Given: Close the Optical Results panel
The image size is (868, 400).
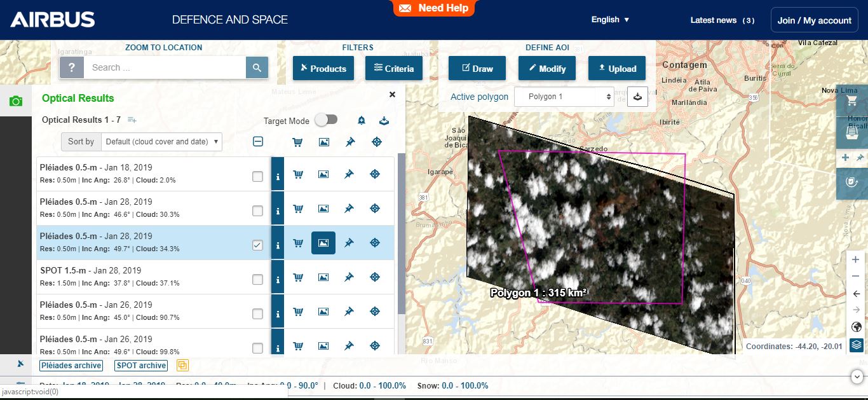Looking at the screenshot, I should pyautogui.click(x=392, y=95).
